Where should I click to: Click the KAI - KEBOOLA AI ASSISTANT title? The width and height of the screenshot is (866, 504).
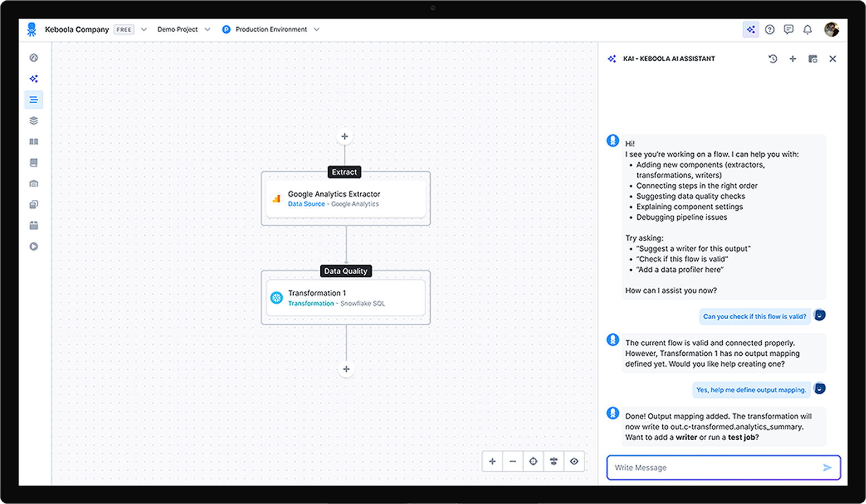(669, 59)
